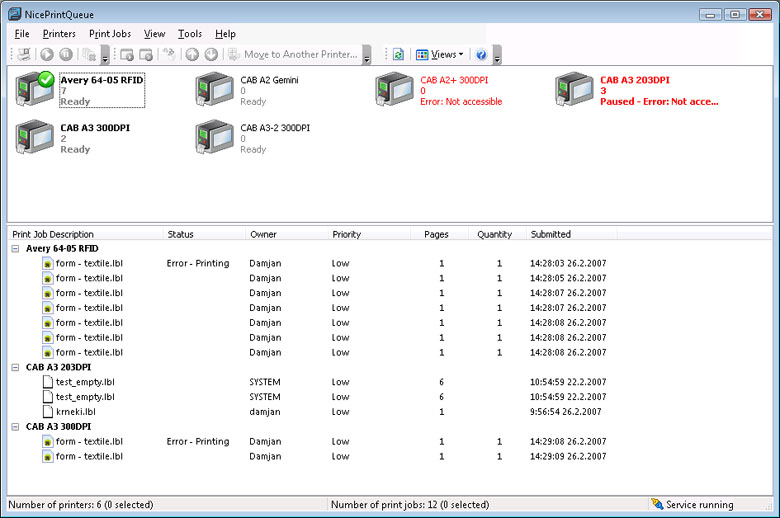Viewport: 780px width, 518px height.
Task: Open the Tools menu
Action: pyautogui.click(x=190, y=34)
